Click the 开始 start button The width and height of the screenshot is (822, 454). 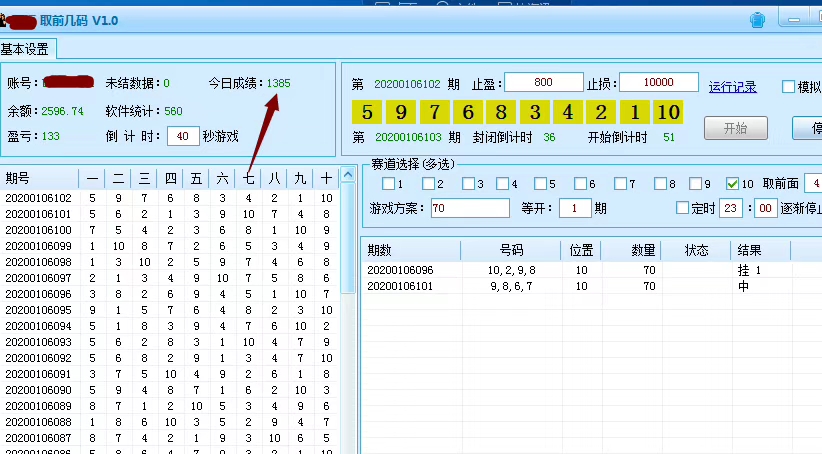pyautogui.click(x=736, y=128)
